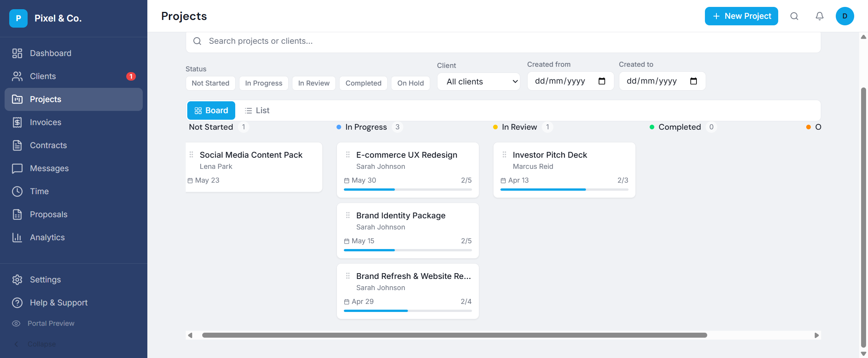The height and width of the screenshot is (358, 868).
Task: Click the In Progress column header
Action: coord(366,127)
